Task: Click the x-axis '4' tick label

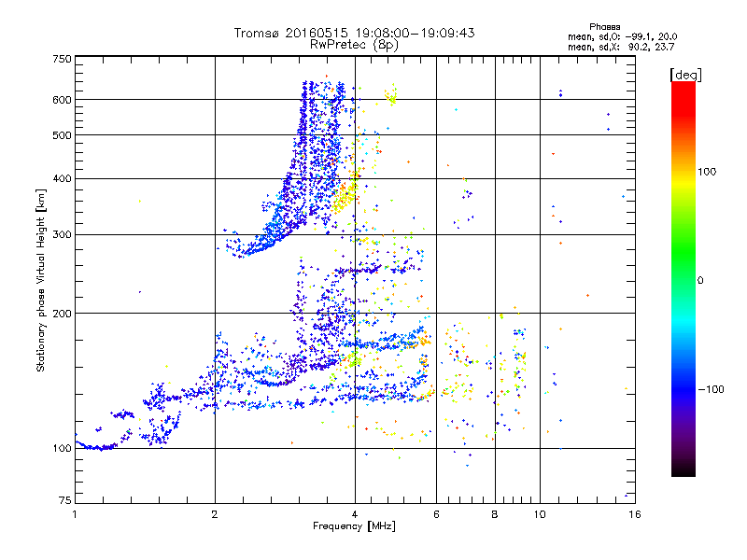Action: tap(355, 514)
